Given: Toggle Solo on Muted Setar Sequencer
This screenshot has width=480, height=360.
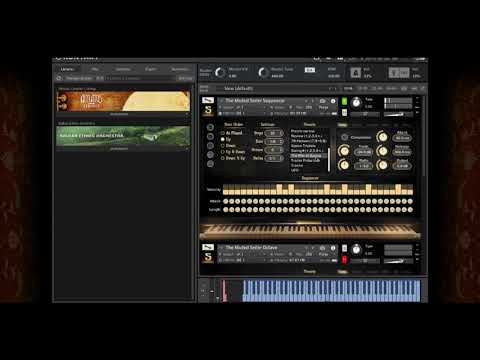Looking at the screenshot, I should tap(344, 101).
